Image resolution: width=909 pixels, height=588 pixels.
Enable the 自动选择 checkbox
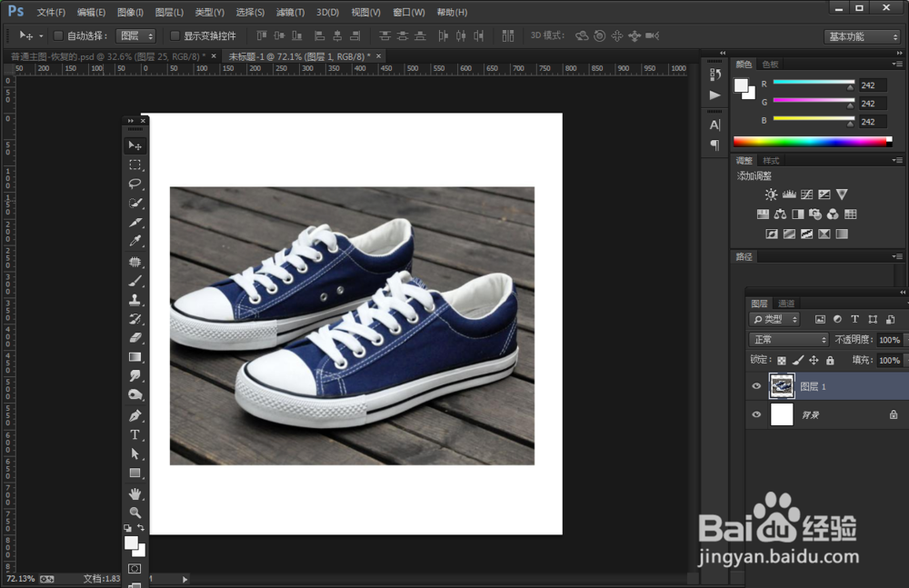59,36
